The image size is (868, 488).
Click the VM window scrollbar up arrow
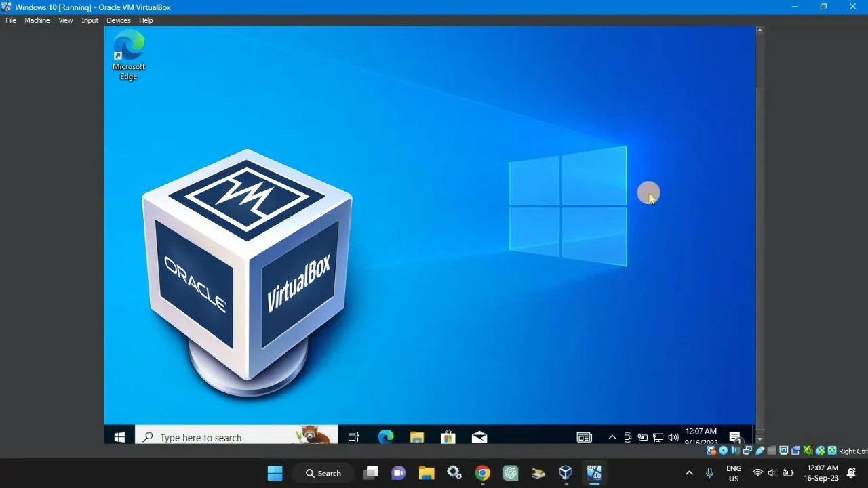pos(760,30)
